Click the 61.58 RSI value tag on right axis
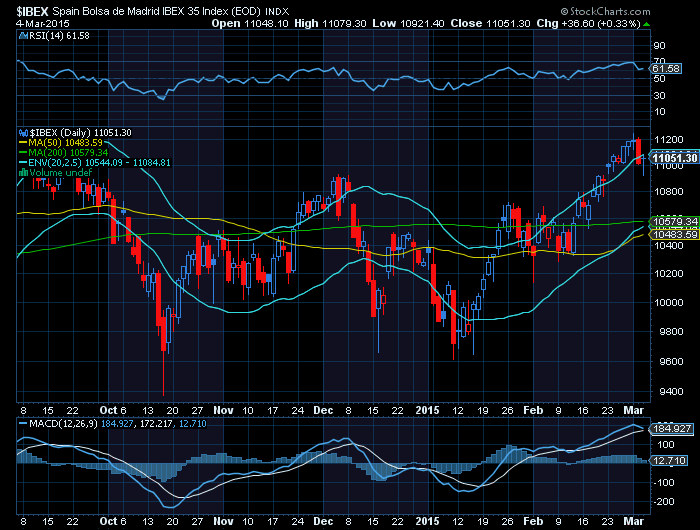Image resolution: width=700 pixels, height=530 pixels. (x=666, y=68)
